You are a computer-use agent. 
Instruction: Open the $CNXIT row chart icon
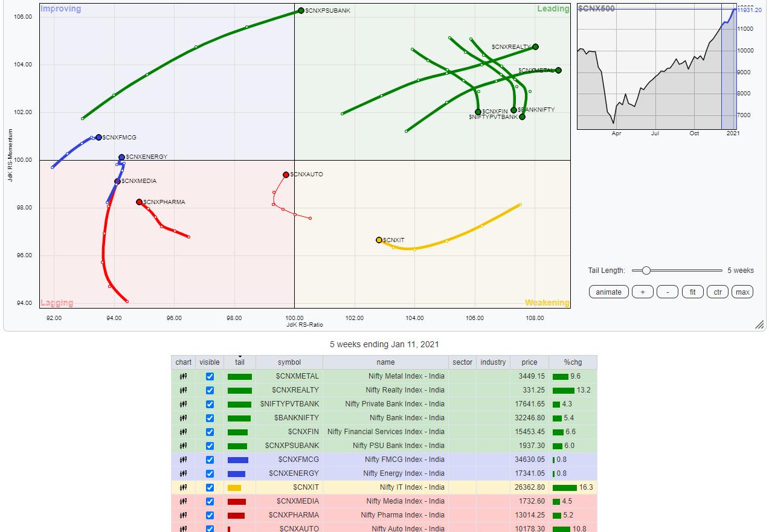183,487
